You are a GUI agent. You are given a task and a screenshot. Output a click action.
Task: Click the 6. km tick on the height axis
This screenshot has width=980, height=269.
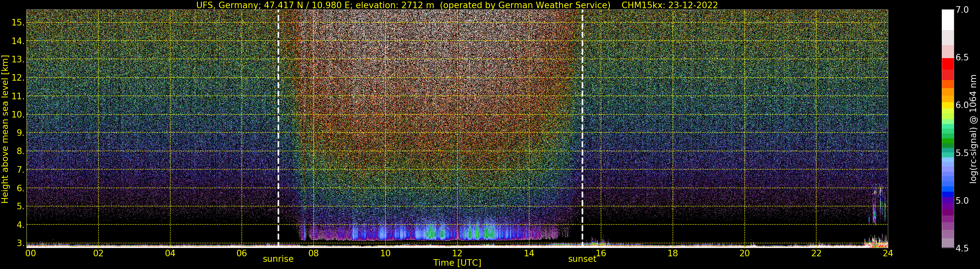coord(20,188)
